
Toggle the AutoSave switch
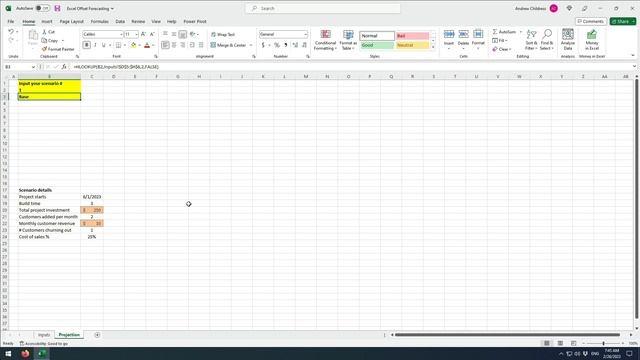[x=42, y=8]
